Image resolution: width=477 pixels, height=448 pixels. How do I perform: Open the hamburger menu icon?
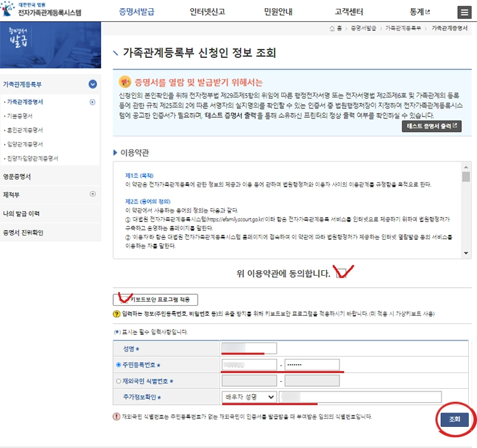pos(464,12)
